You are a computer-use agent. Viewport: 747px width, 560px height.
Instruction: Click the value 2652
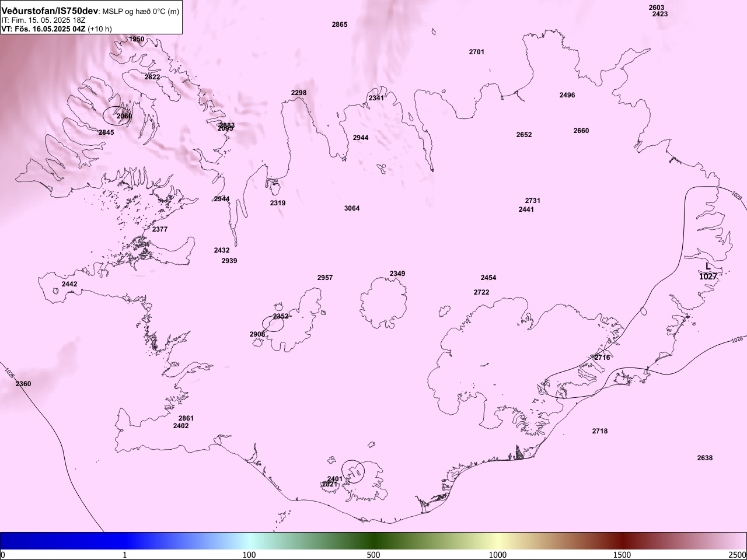click(524, 135)
